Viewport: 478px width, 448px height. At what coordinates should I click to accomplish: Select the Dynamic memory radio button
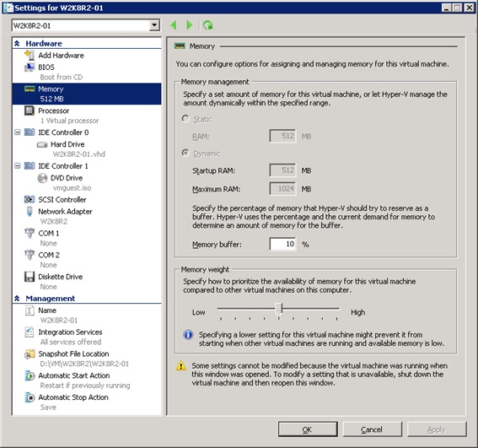click(185, 153)
